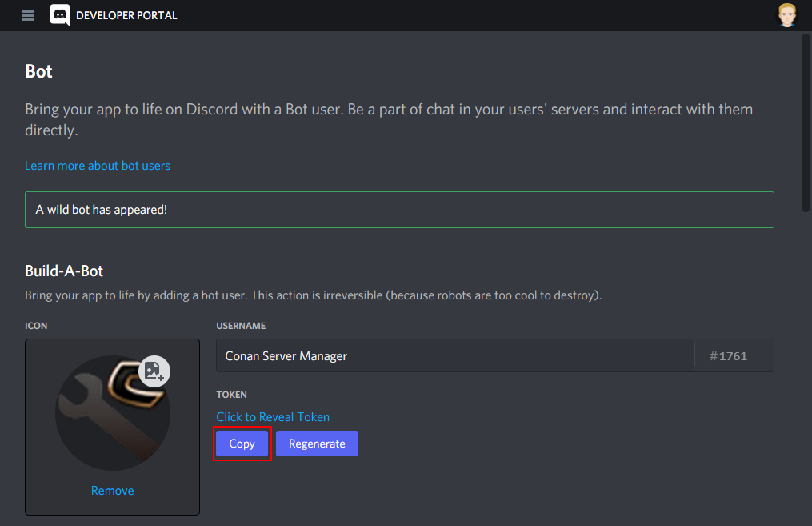The image size is (812, 526).
Task: Click the TOKEN label
Action: (231, 395)
